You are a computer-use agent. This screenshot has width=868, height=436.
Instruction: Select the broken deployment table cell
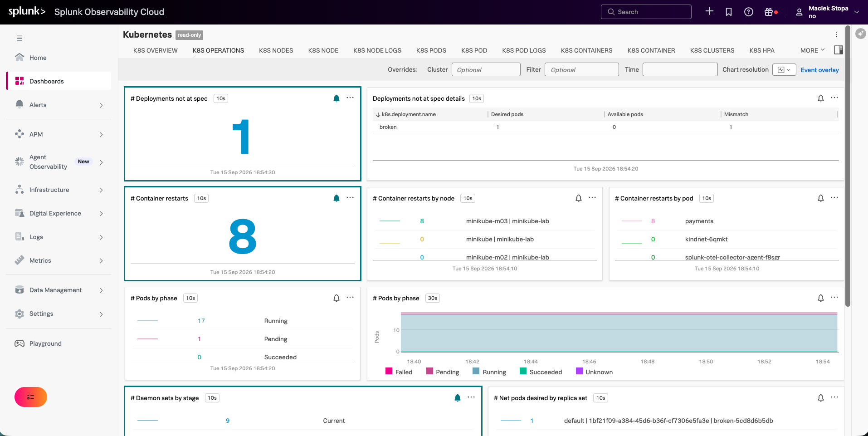coord(388,127)
